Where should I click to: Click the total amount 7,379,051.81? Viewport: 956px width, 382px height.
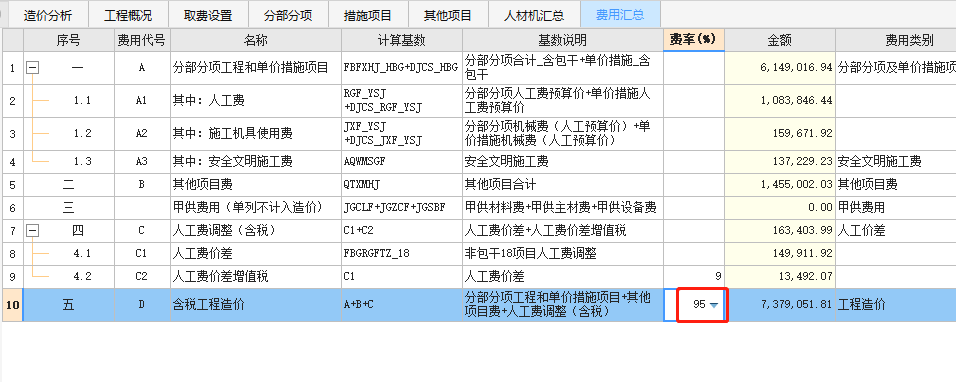coord(779,305)
